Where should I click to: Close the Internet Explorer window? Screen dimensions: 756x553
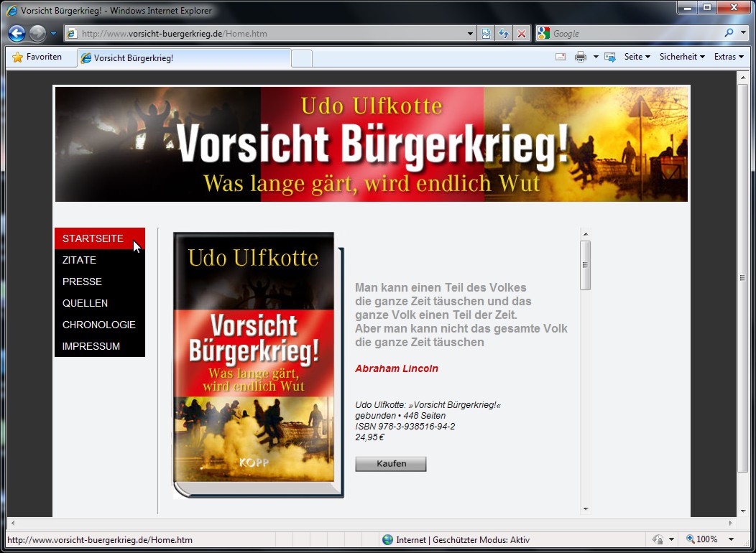click(x=734, y=7)
